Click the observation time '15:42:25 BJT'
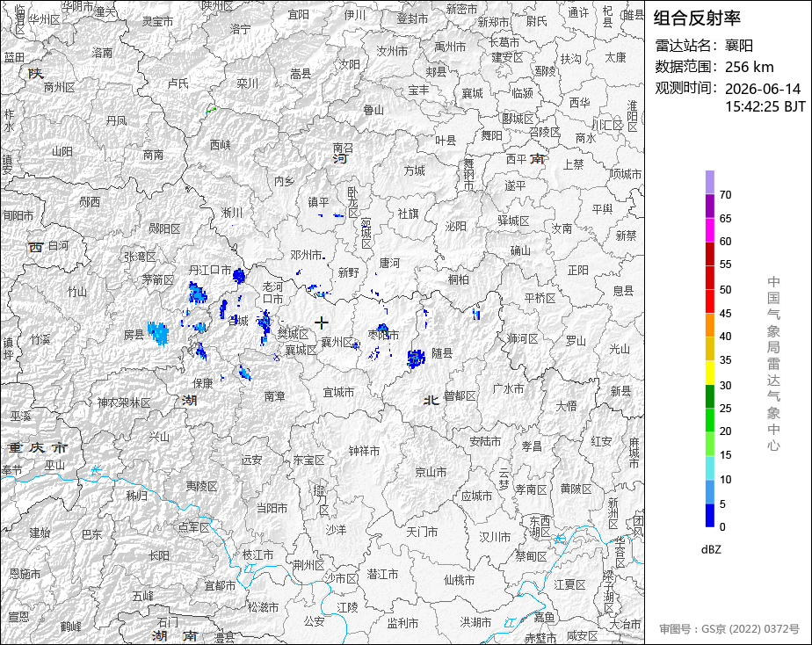 point(765,106)
